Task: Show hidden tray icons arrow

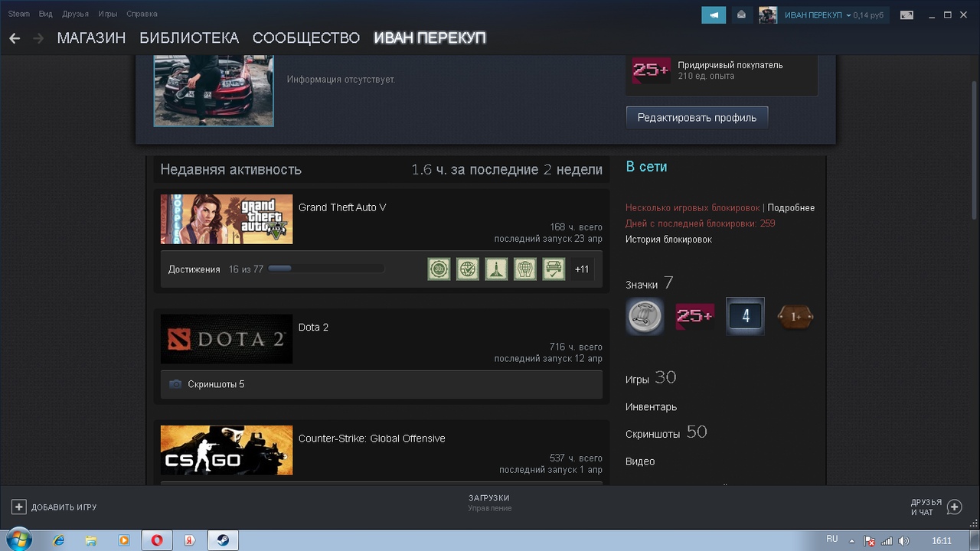Action: tap(851, 540)
